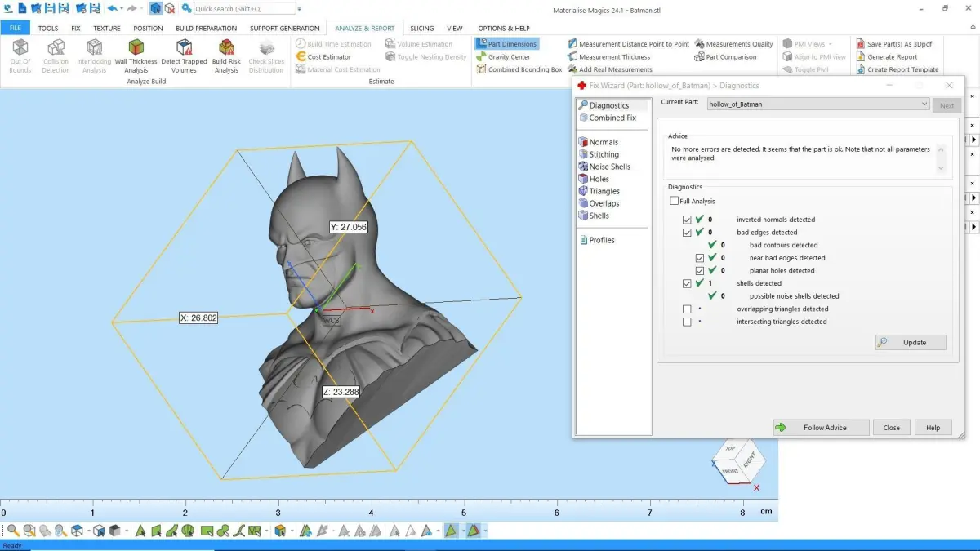Uncheck near bad edges detected checkbox
980x551 pixels.
(x=700, y=258)
